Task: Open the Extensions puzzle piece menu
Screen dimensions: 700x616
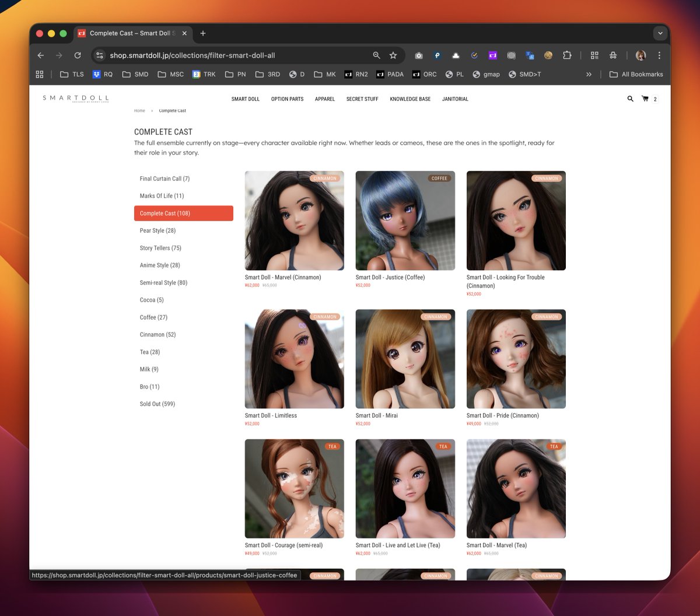Action: pyautogui.click(x=567, y=55)
